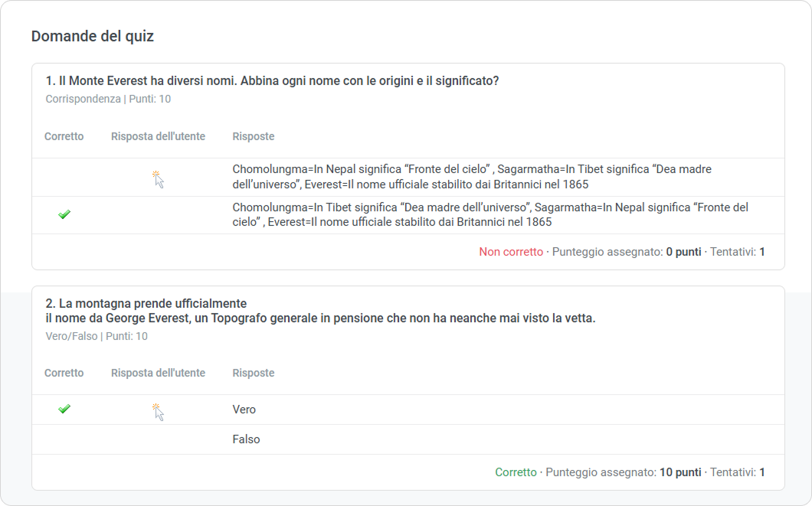Click "Risposta dell'utente" header in question 1

[x=158, y=136]
